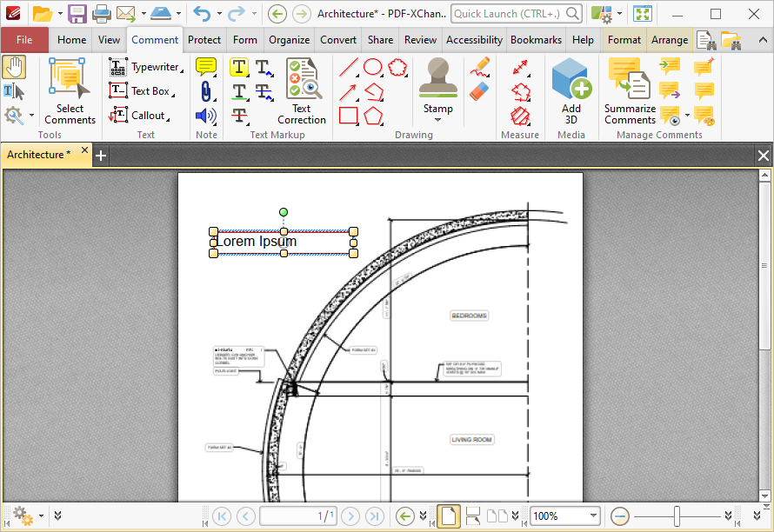Open the zoom level 100% dropdown
774x532 pixels.
point(593,515)
